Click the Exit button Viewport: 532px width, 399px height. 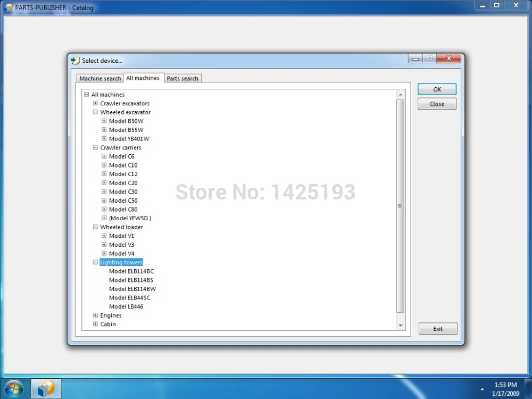pyautogui.click(x=438, y=328)
